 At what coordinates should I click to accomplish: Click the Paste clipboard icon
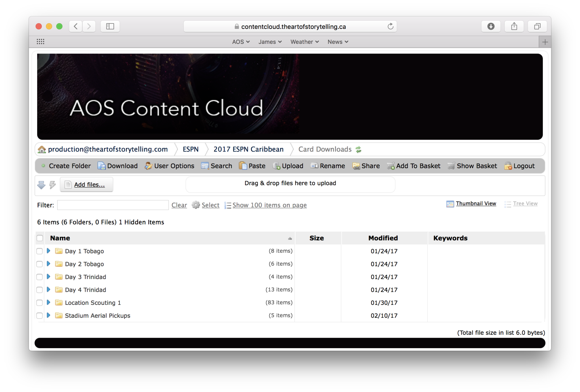(x=243, y=166)
